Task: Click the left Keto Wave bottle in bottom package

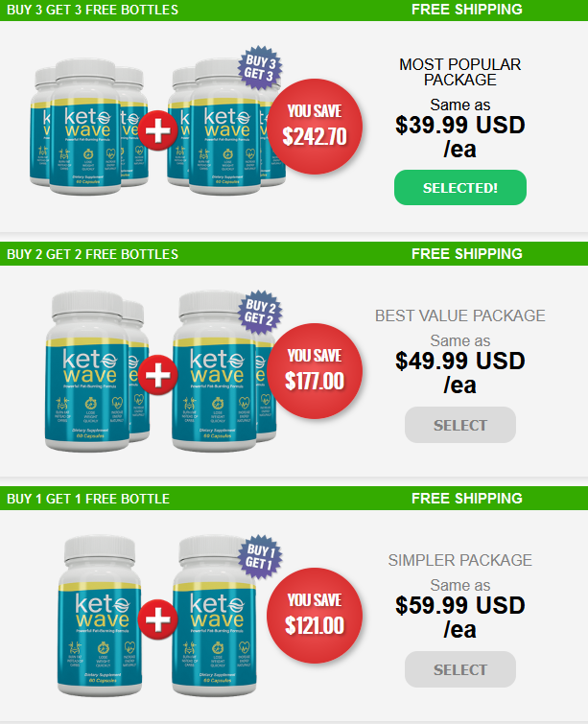Action: (100, 616)
